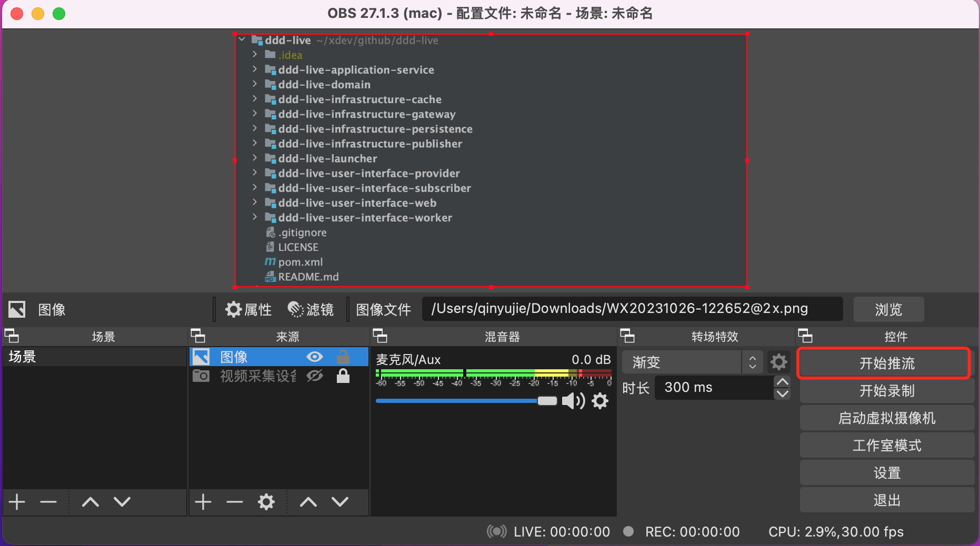Click the REC status dot indicator
The image size is (980, 546).
pos(628,531)
